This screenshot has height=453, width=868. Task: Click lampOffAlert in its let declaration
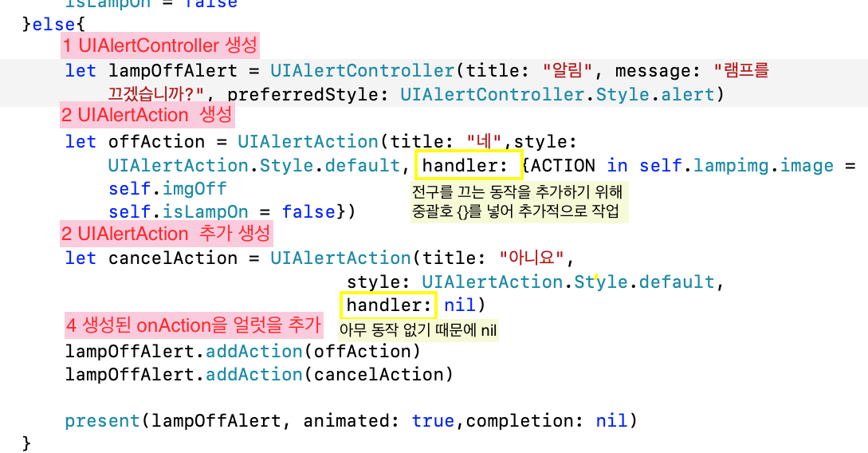pyautogui.click(x=173, y=71)
